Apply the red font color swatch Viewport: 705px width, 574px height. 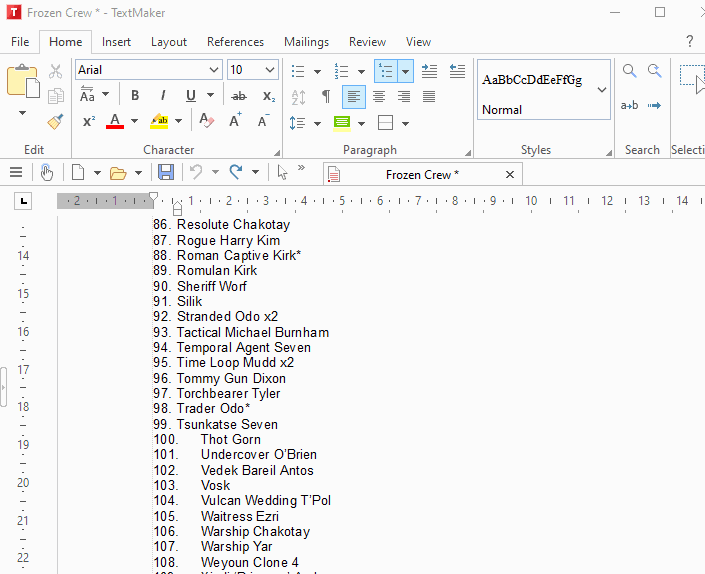[114, 122]
